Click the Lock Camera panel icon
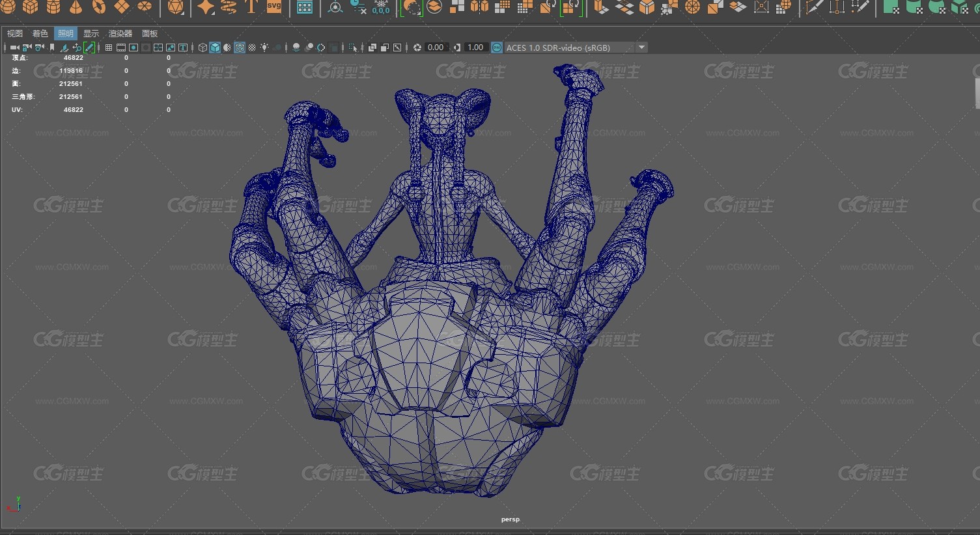 [27, 48]
